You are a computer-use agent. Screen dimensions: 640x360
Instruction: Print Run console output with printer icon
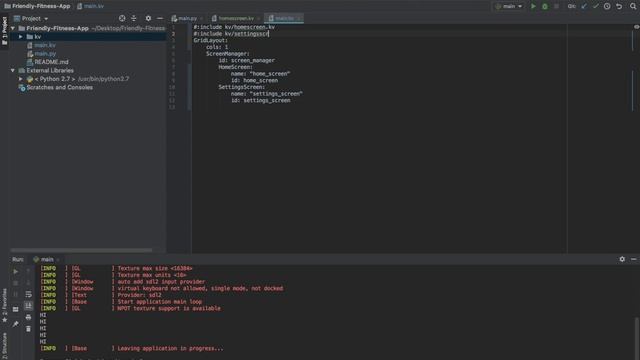coord(28,317)
